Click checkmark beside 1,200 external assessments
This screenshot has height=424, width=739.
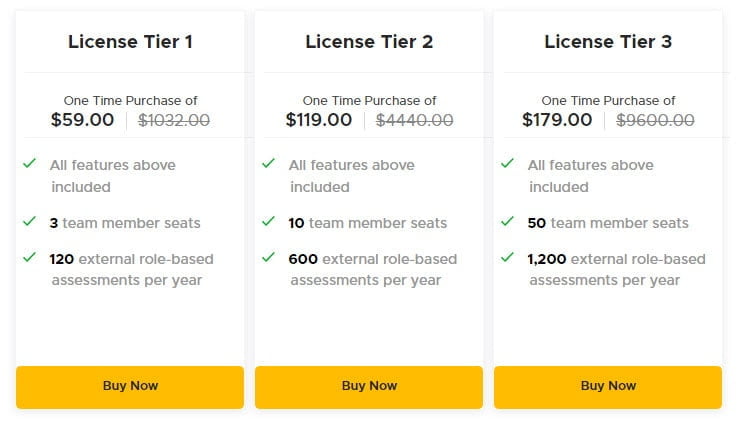click(x=507, y=257)
